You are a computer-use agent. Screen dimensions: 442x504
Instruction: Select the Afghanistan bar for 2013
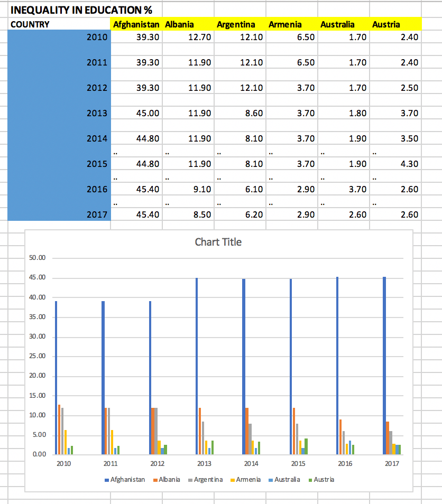click(197, 366)
